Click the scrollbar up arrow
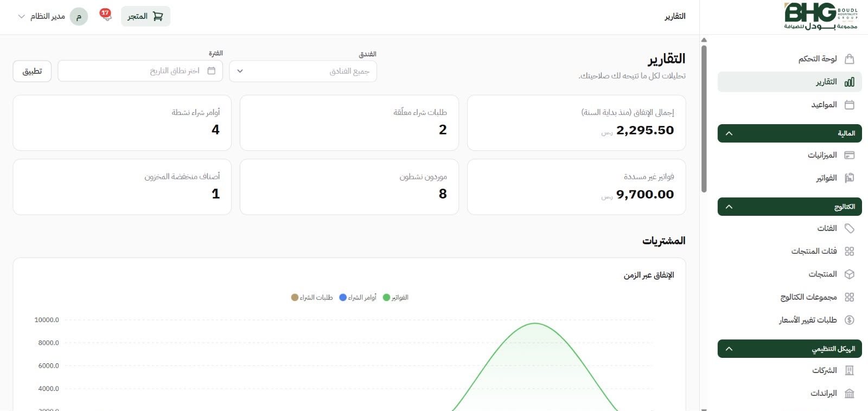This screenshot has height=411, width=868. pos(704,40)
